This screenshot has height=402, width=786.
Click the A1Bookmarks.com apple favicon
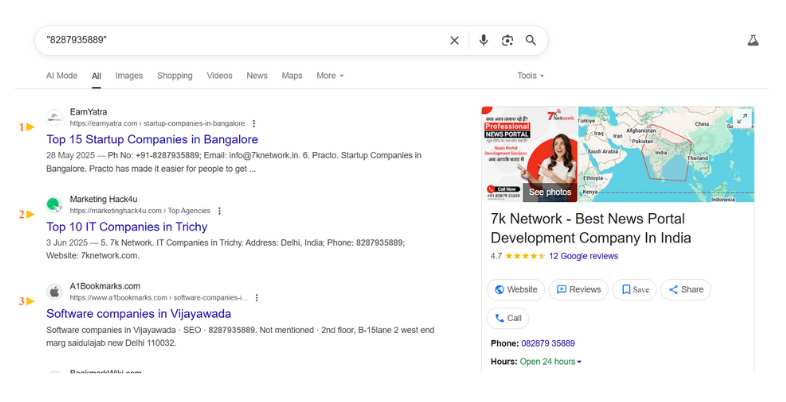point(54,291)
